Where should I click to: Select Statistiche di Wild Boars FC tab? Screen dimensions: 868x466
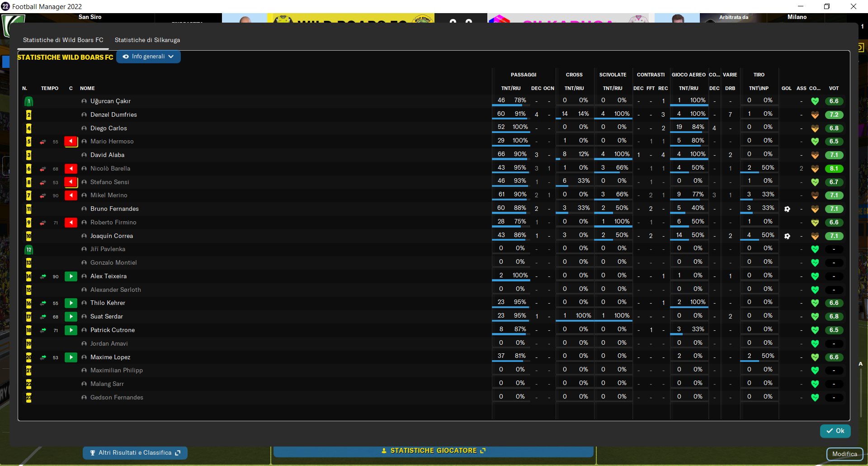pyautogui.click(x=63, y=40)
